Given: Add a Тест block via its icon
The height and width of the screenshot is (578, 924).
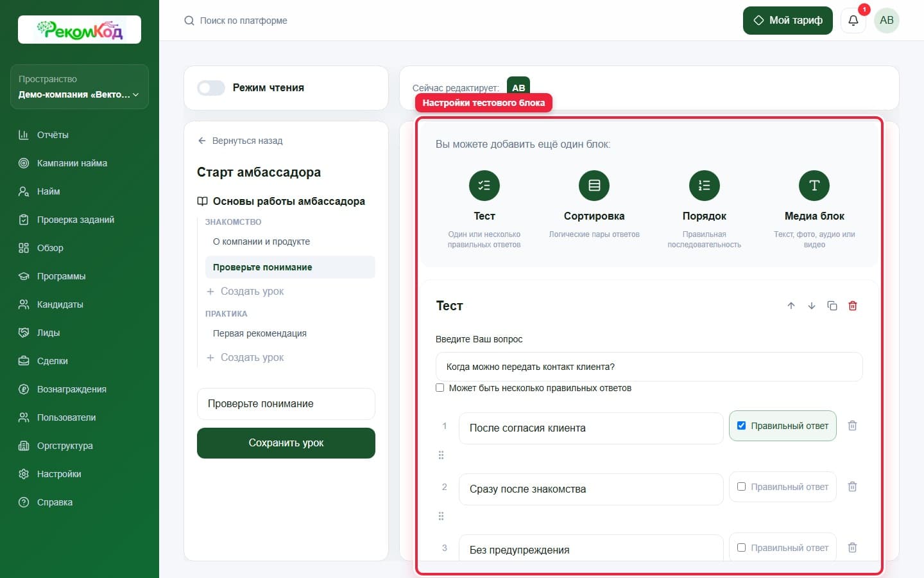Looking at the screenshot, I should coord(484,186).
